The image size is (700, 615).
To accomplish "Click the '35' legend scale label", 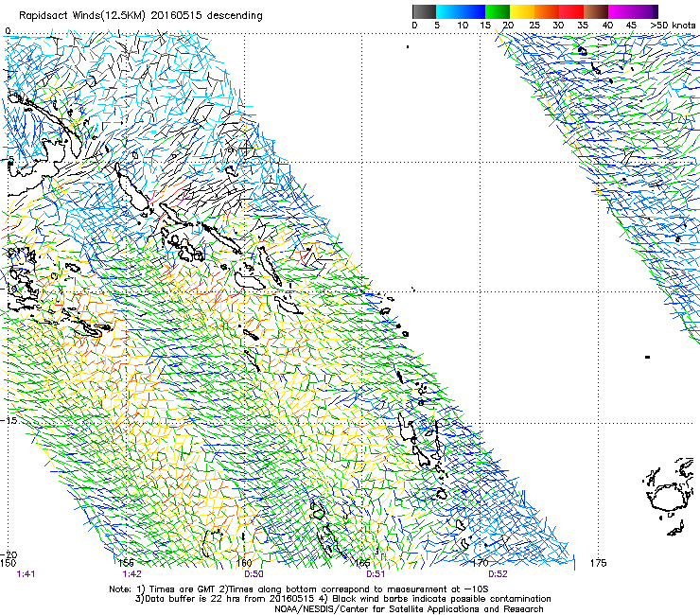I will point(583,26).
